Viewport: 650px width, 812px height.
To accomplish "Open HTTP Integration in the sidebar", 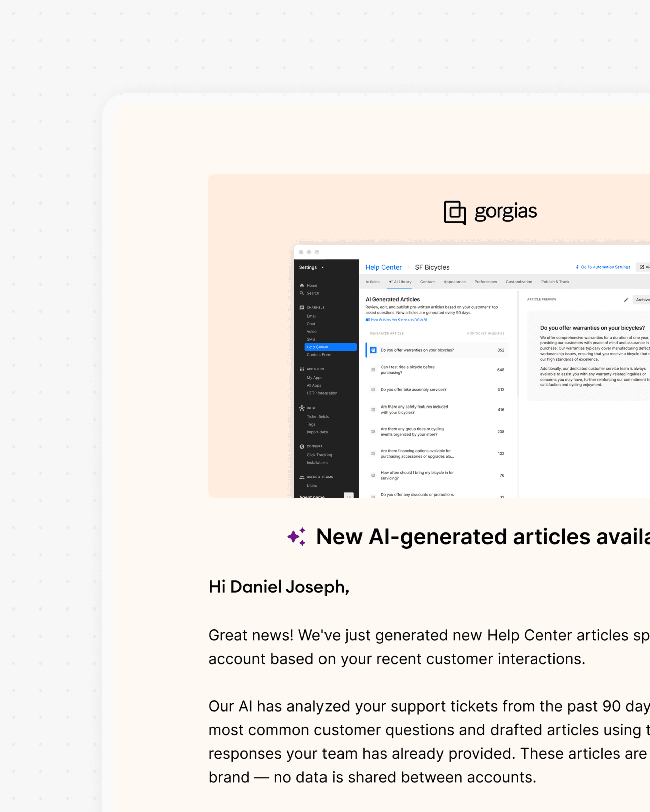I will [322, 393].
